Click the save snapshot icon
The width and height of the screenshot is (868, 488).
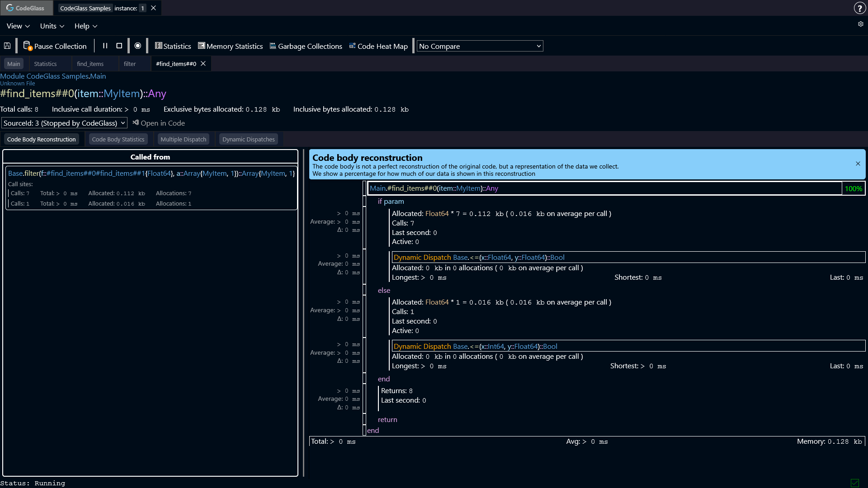pos(7,46)
